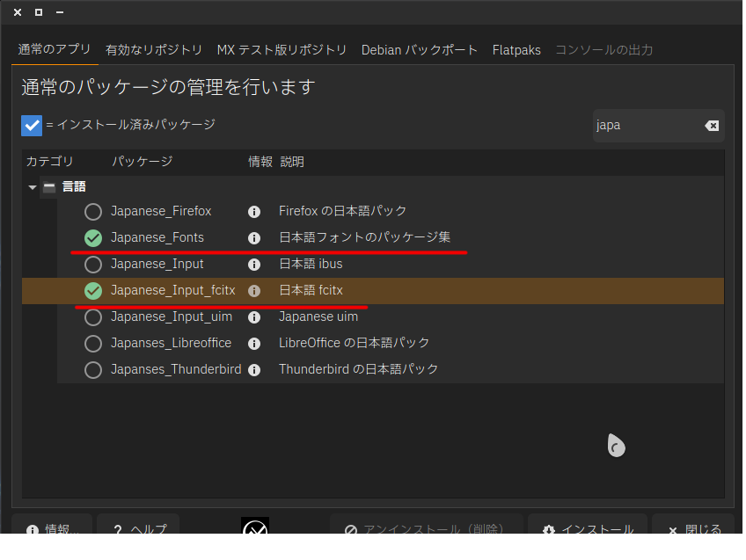Select the Japanses_Libreoffice package name
Viewport: 746px width, 560px height.
(171, 343)
